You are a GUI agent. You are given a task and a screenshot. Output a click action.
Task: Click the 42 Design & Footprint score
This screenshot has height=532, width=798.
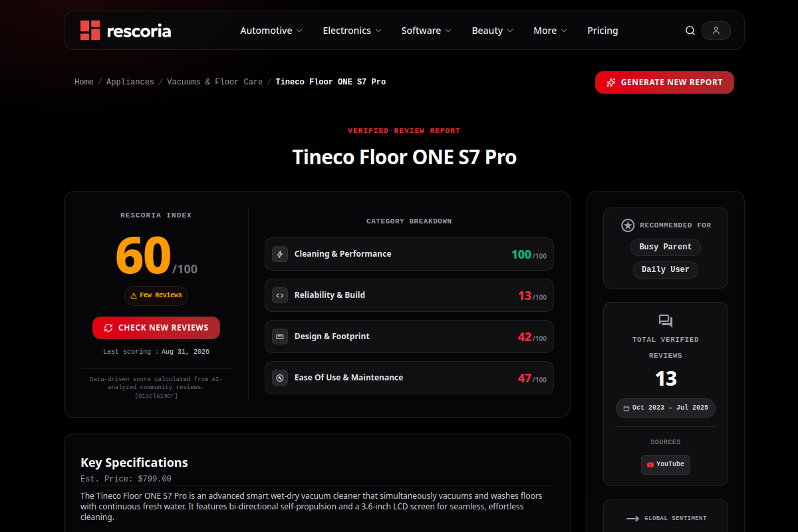click(x=525, y=337)
